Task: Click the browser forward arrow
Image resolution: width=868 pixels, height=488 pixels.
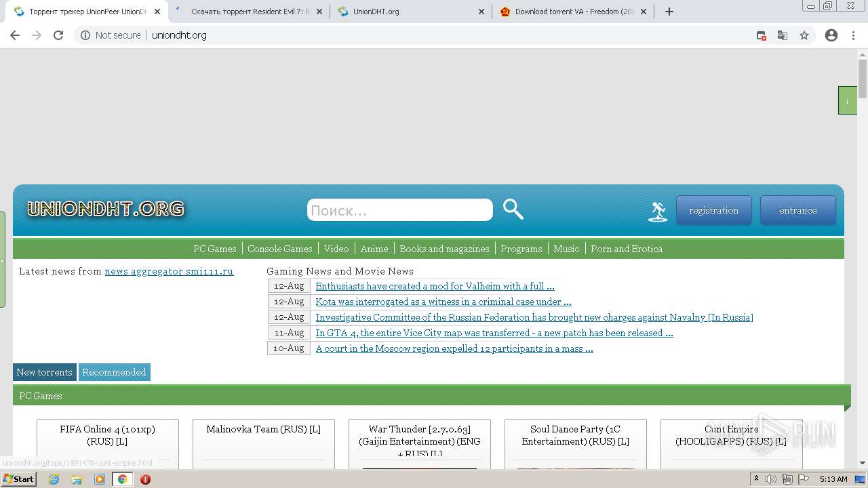Action: (x=37, y=35)
